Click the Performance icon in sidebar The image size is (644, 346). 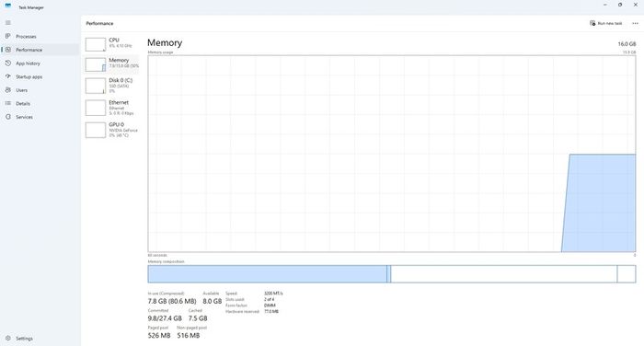pyautogui.click(x=7, y=50)
